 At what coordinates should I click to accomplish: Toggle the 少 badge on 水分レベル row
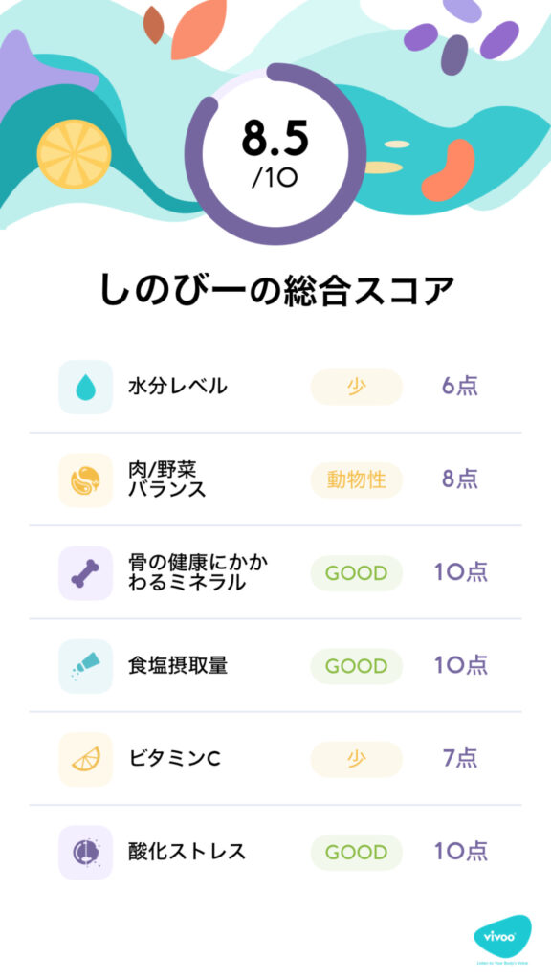(x=355, y=386)
